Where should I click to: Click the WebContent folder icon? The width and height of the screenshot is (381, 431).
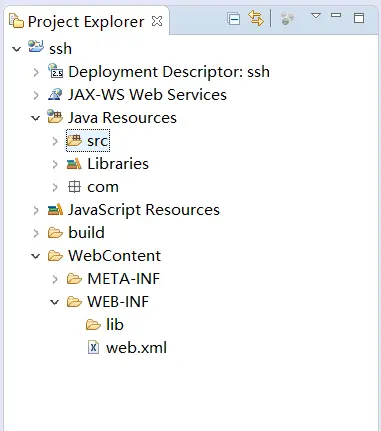(55, 256)
